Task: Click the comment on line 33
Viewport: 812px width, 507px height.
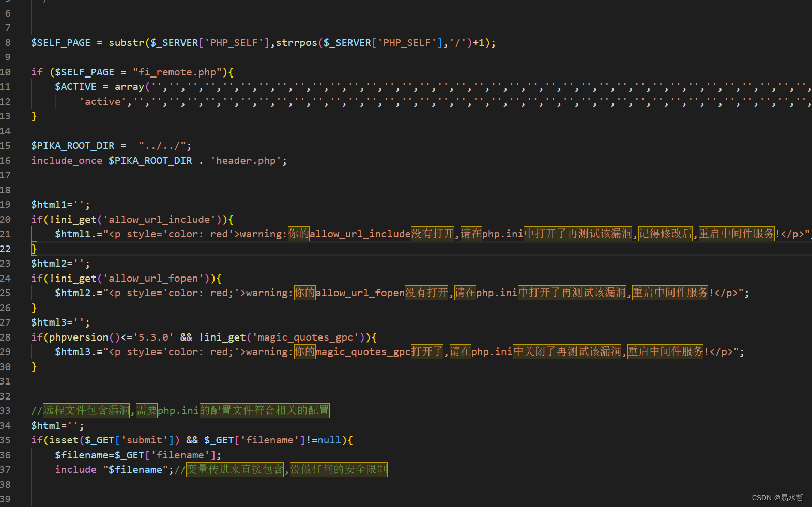Action: pyautogui.click(x=180, y=411)
